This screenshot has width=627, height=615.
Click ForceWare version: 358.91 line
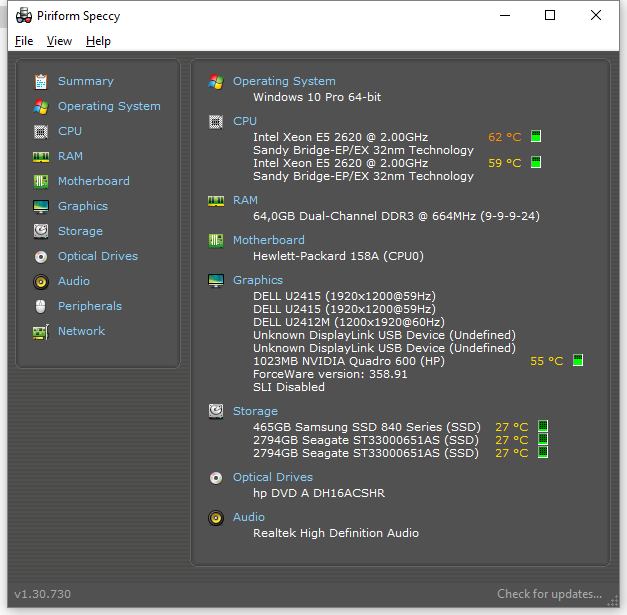(x=330, y=374)
